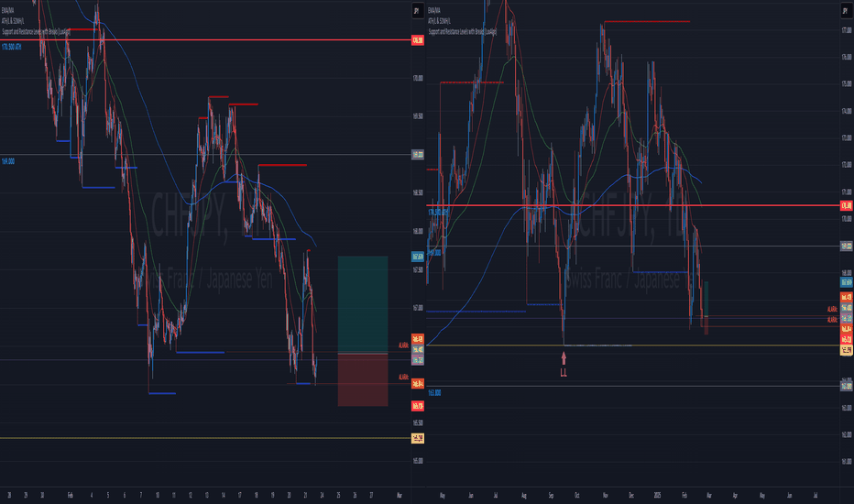Screen dimensions: 854x504
Task: Select the EMA/MA indicator legend on left chart
Action: point(7,10)
